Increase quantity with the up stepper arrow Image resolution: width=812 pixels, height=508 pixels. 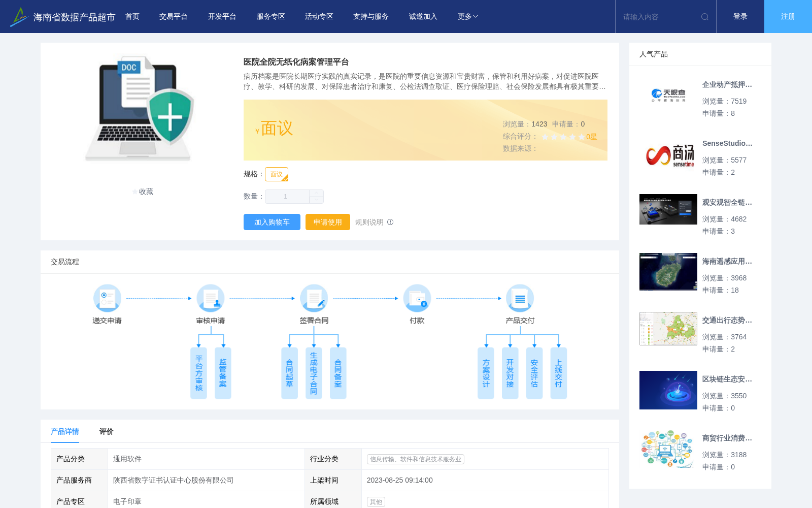click(316, 193)
